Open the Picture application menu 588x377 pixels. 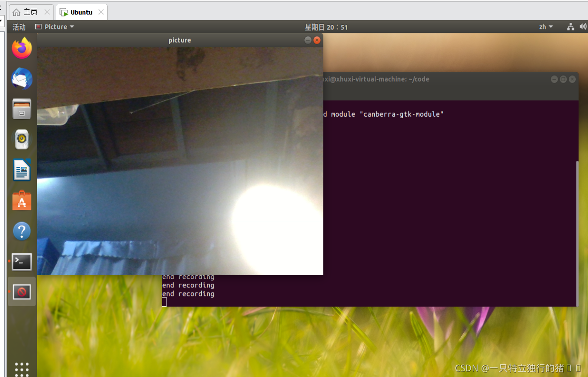pyautogui.click(x=55, y=27)
